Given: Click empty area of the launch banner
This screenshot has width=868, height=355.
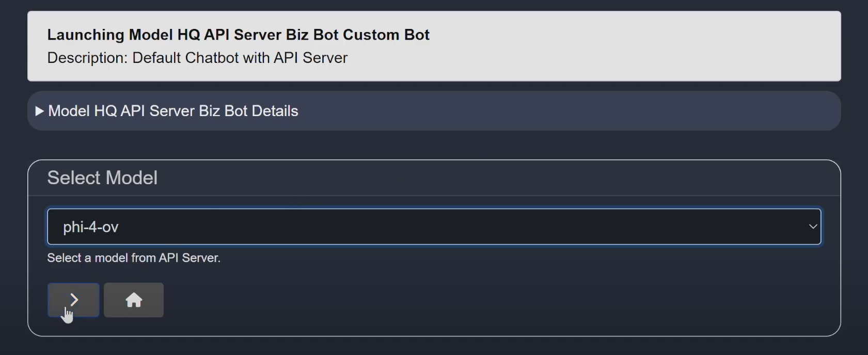Looking at the screenshot, I should [645, 46].
